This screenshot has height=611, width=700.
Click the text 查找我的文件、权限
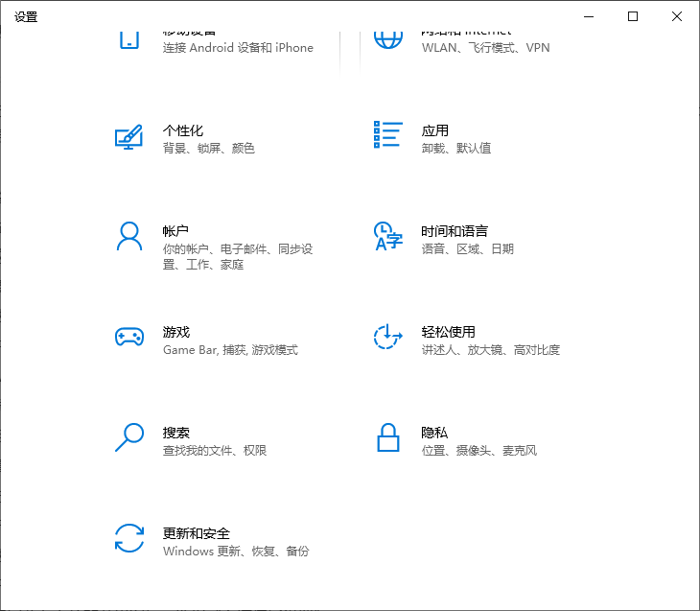pyautogui.click(x=214, y=450)
